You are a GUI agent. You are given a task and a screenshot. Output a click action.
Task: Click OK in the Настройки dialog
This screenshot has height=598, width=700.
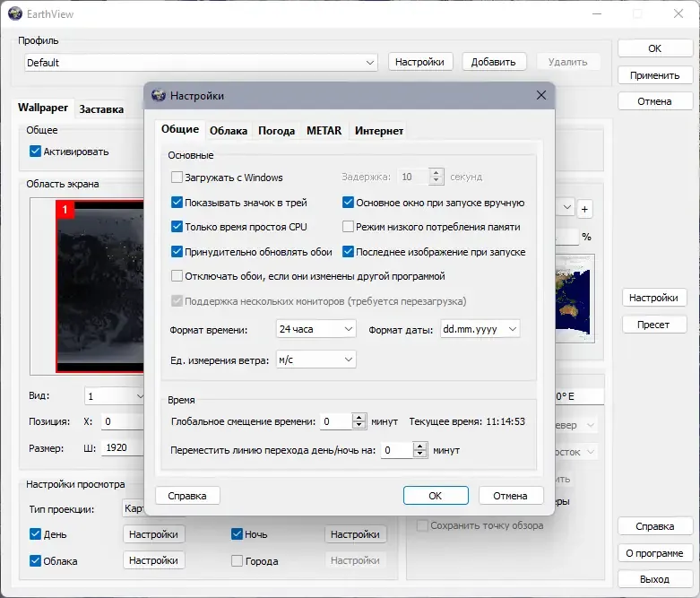click(436, 496)
